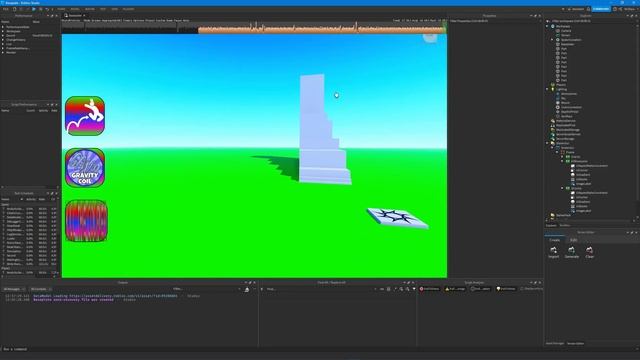
Task: Select the Bloom item under Lighting
Action: pos(565,103)
